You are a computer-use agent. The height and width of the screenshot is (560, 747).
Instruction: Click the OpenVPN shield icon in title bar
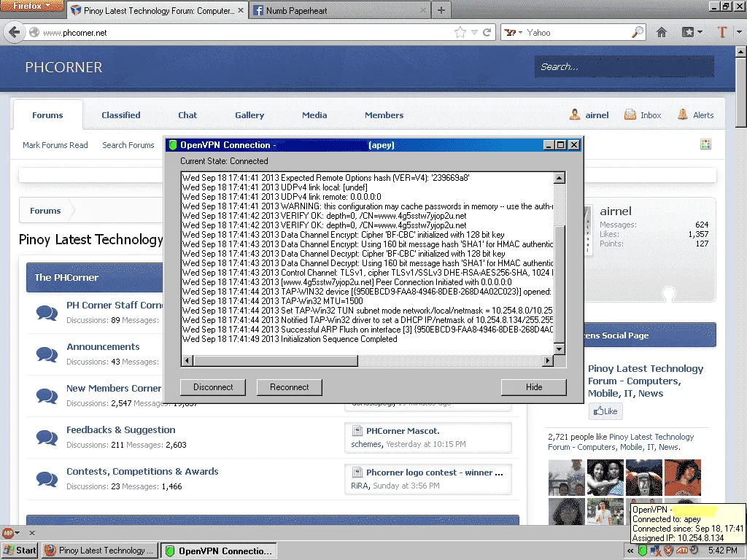[173, 145]
